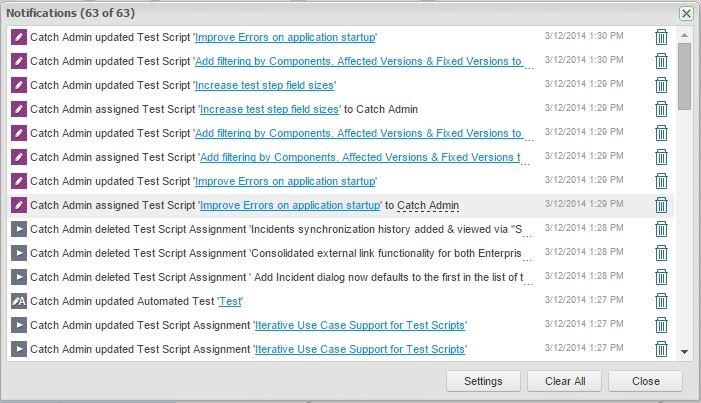The image size is (701, 403).
Task: Click the Close button at the bottom
Action: 645,381
